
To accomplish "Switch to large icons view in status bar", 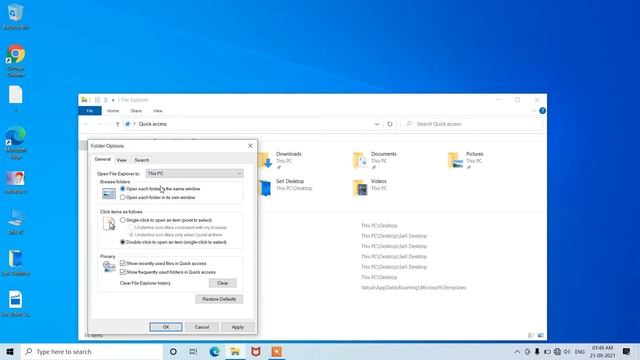I will click(540, 336).
